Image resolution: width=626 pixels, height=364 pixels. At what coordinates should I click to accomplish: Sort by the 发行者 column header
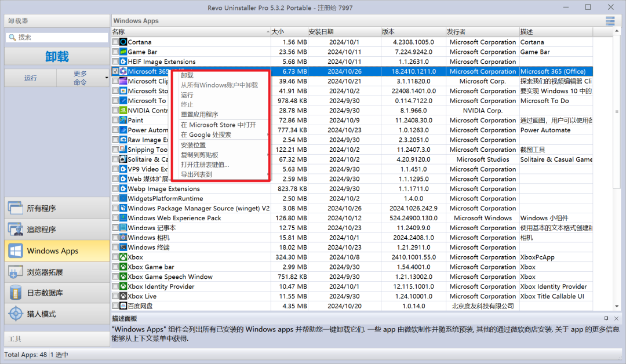click(482, 31)
